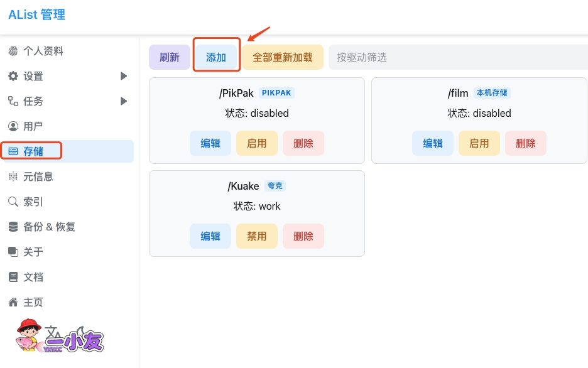Click the tasks icon beside 任务
The image size is (588, 368).
(x=13, y=101)
